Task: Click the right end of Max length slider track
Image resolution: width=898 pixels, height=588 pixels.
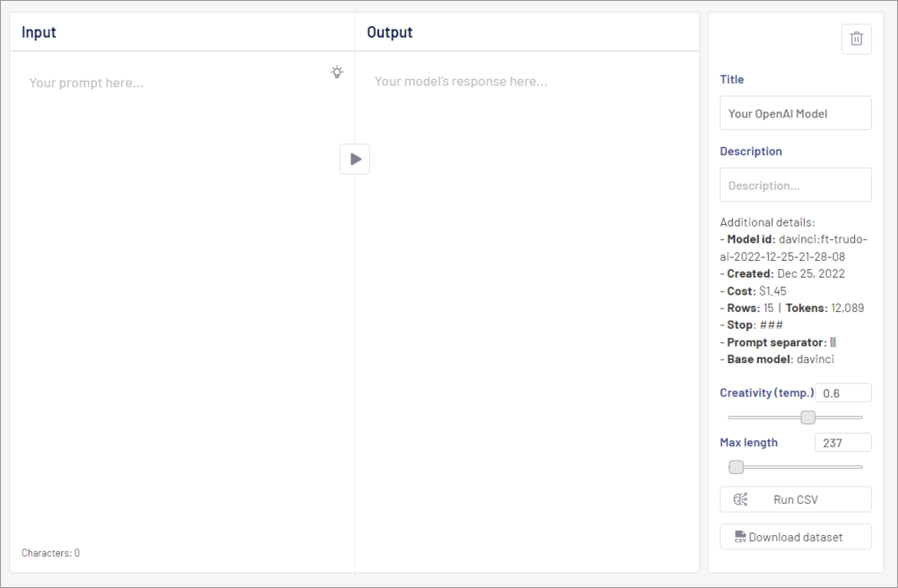Action: pos(860,467)
